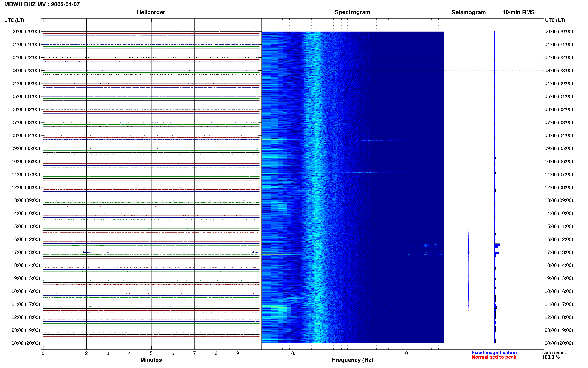Click 07:00 (03:00) on the right time axis
This screenshot has height=368, width=588.
click(x=559, y=122)
